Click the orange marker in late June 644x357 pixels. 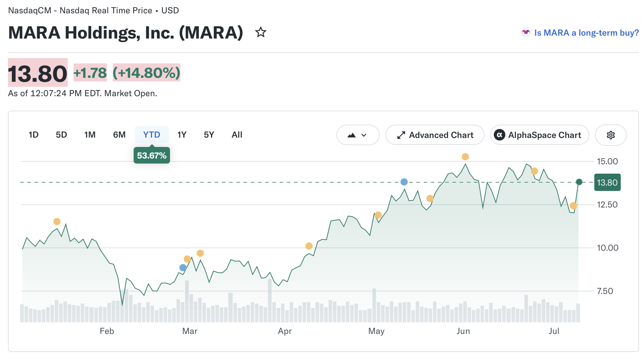[x=535, y=171]
